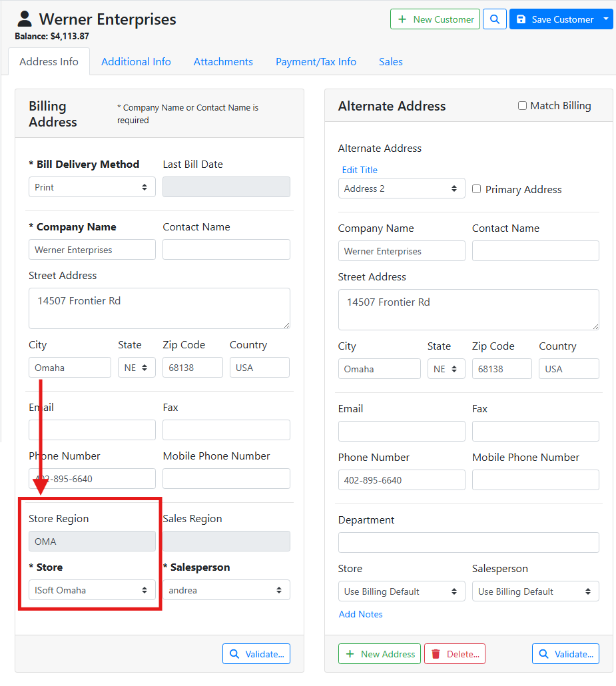
Task: Check the Primary Address checkbox
Action: [476, 189]
